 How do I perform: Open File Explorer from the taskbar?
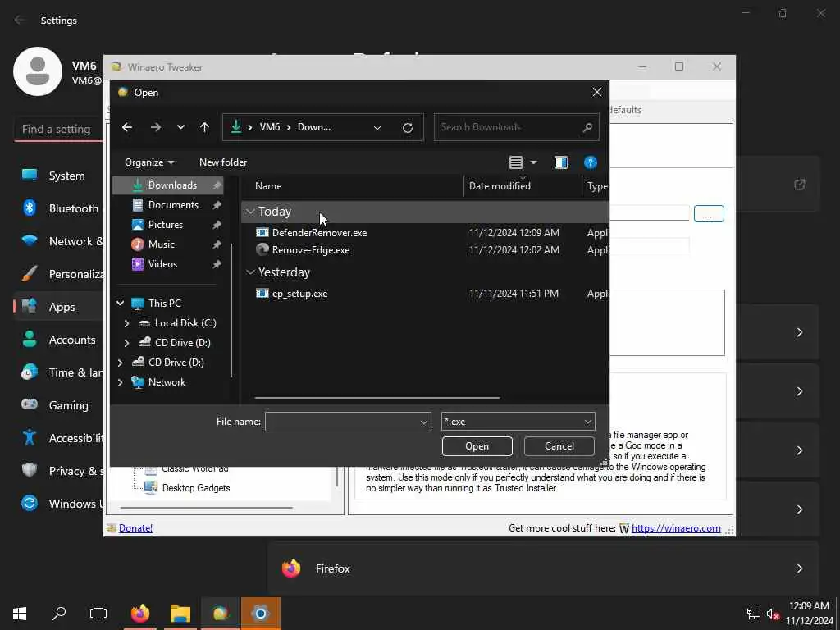(180, 614)
